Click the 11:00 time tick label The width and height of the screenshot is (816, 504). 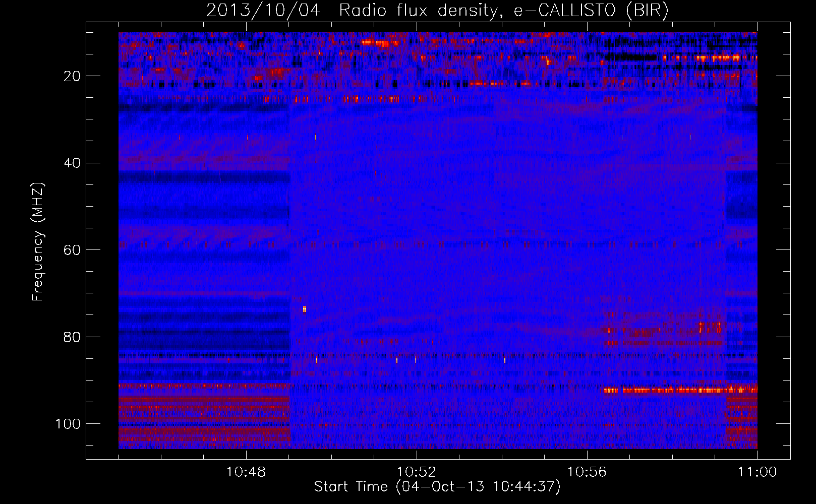point(757,472)
